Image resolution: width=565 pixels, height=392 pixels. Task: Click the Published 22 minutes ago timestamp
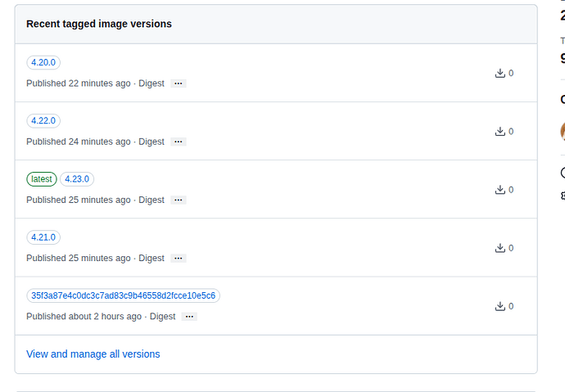click(x=79, y=83)
